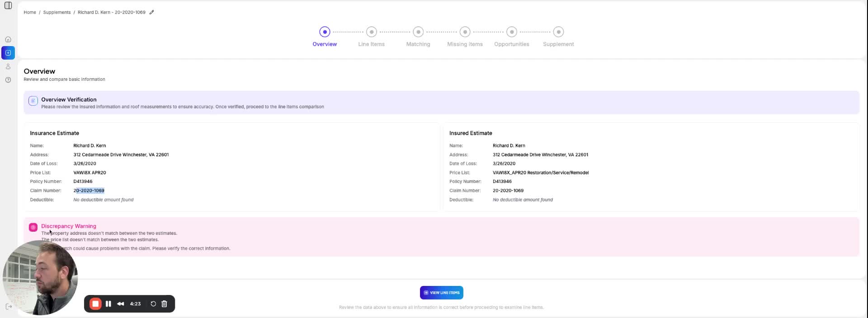The image size is (868, 318).
Task: Toggle the sidebar panel icon
Action: click(x=8, y=5)
